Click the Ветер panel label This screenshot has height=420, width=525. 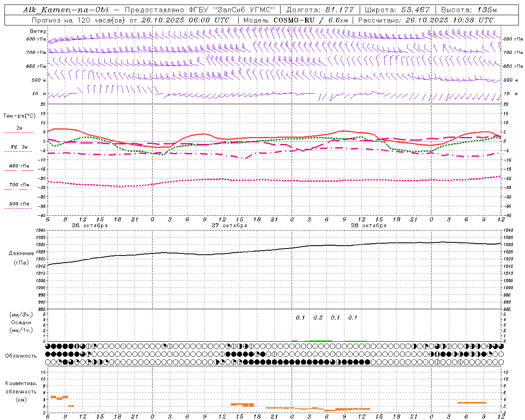[38, 31]
